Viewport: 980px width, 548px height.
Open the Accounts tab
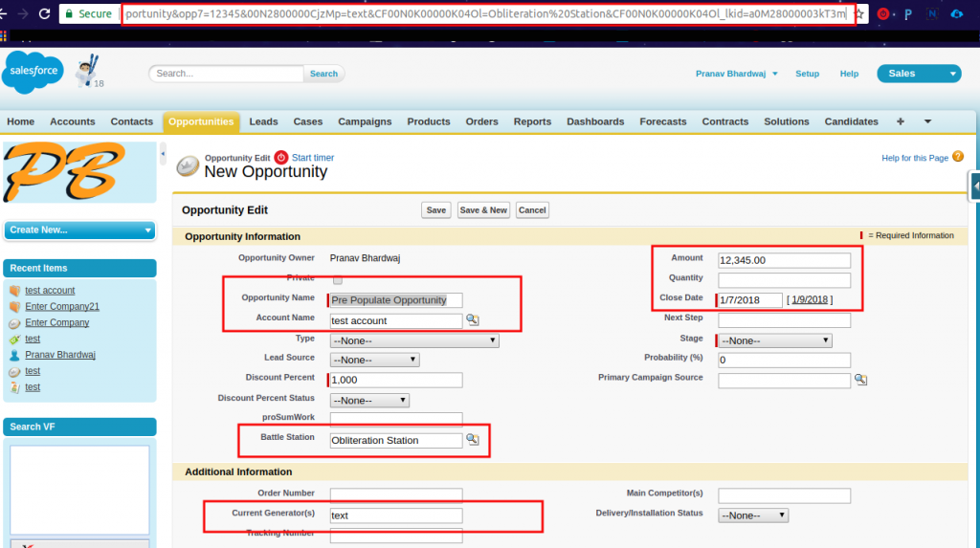(x=73, y=121)
